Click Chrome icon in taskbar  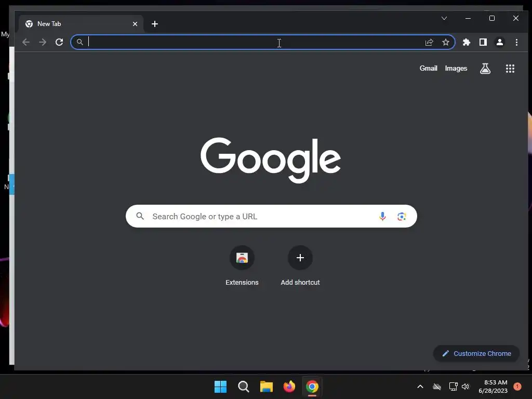pos(312,387)
